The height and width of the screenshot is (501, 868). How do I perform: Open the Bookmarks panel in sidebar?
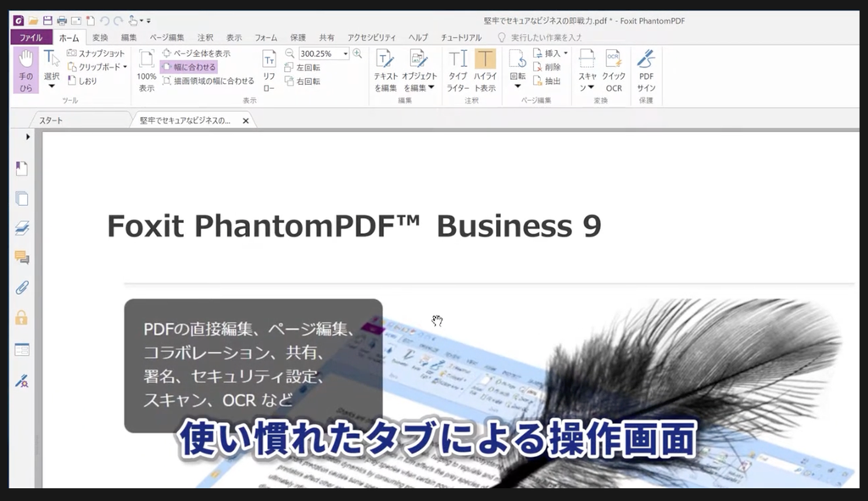click(22, 168)
